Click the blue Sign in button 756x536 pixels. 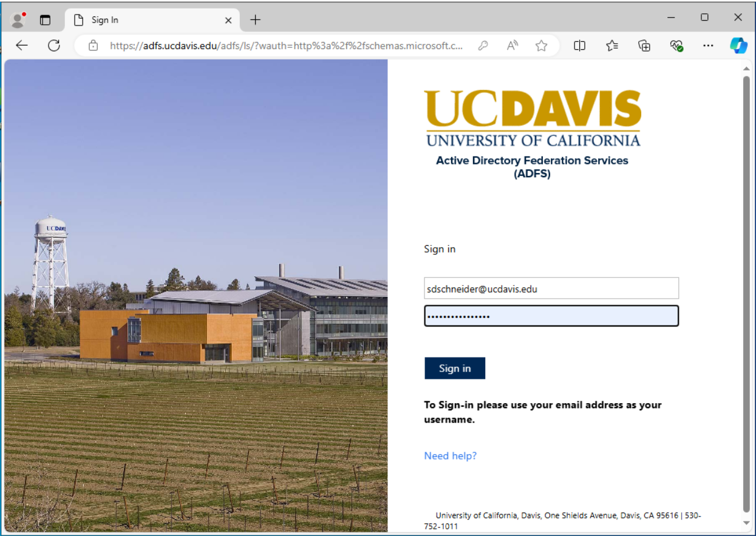click(454, 368)
